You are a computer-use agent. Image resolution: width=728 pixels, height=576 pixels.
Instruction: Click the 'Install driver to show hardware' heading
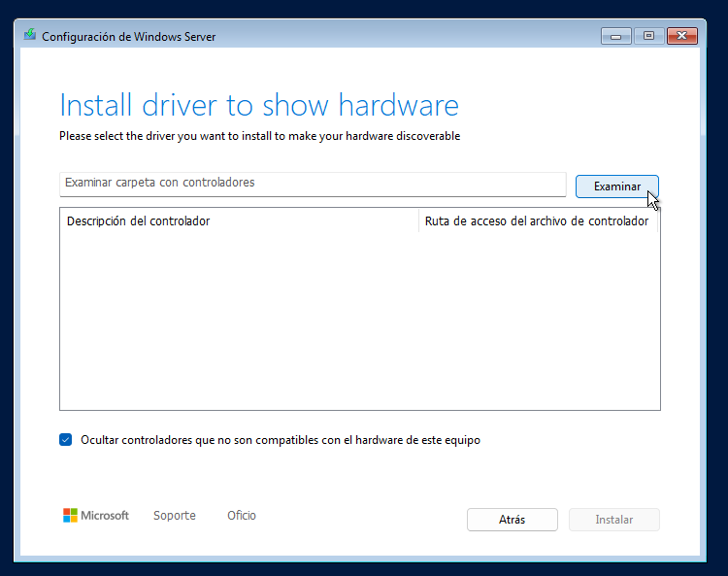click(259, 105)
